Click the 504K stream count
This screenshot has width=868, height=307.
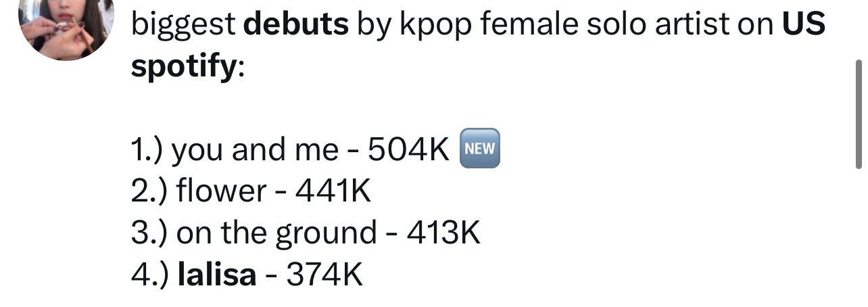408,150
